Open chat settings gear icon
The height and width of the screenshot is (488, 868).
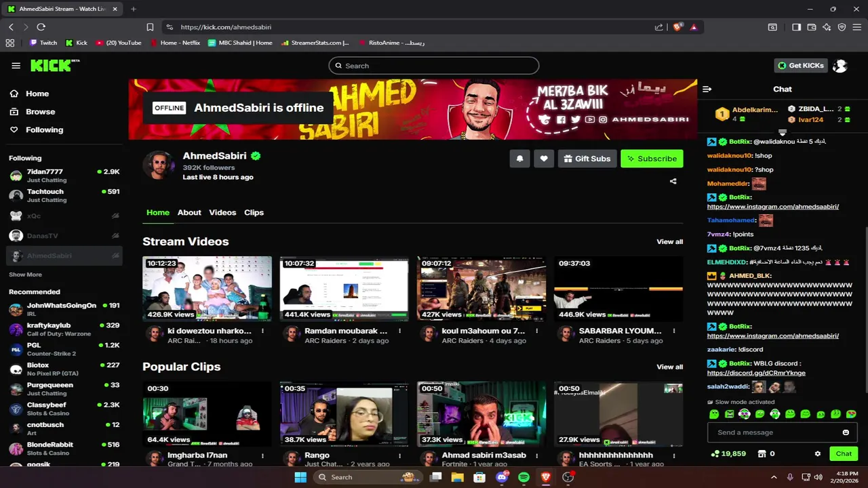[x=818, y=453]
